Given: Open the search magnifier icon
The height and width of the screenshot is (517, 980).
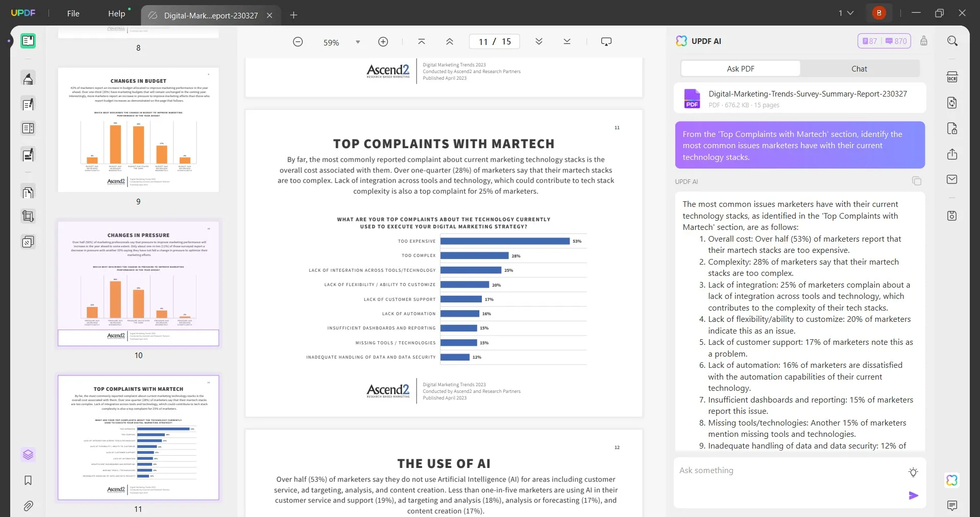Looking at the screenshot, I should coord(952,41).
